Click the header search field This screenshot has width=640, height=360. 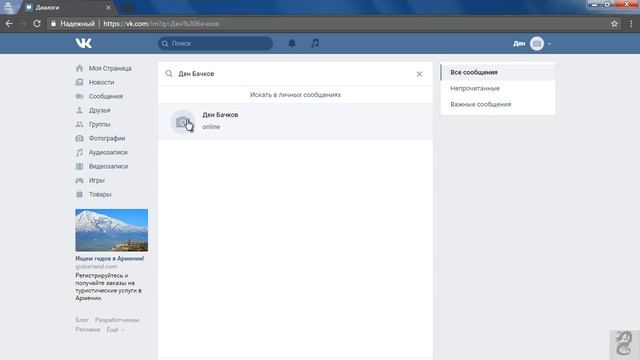216,43
